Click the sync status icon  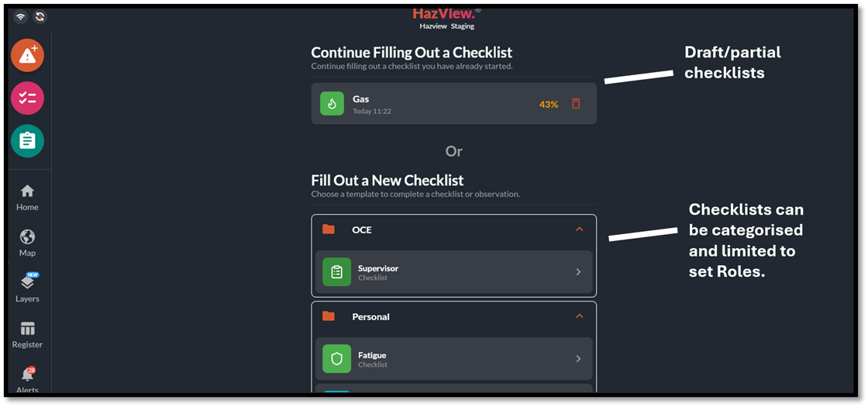[x=40, y=16]
